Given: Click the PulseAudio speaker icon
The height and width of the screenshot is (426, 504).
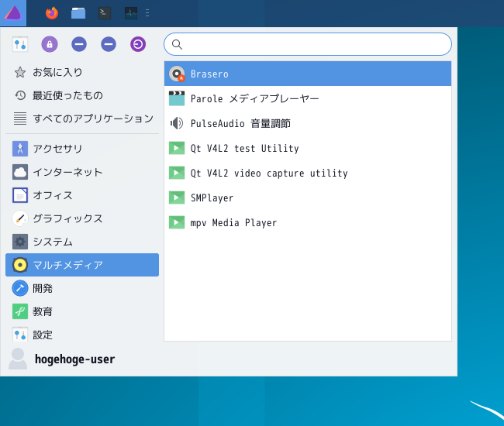Looking at the screenshot, I should point(177,123).
